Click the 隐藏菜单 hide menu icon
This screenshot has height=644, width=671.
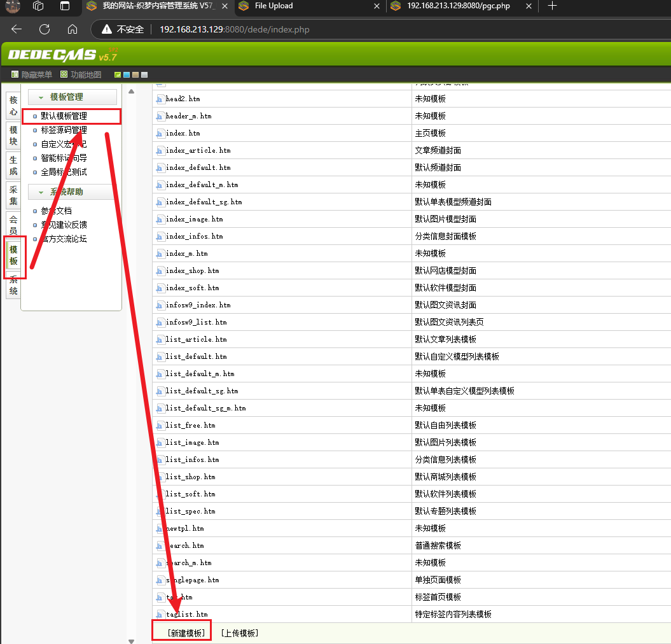pos(15,74)
